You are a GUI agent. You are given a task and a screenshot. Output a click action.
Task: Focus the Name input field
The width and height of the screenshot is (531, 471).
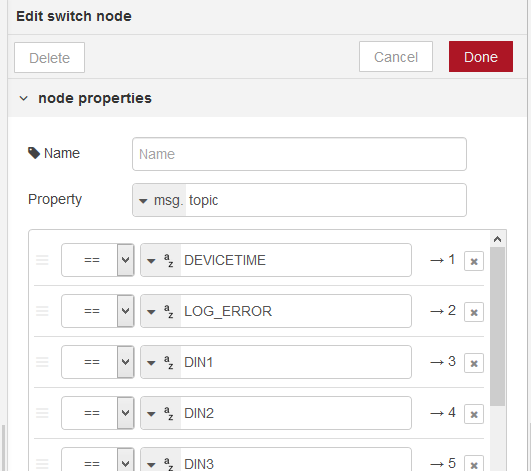(299, 154)
